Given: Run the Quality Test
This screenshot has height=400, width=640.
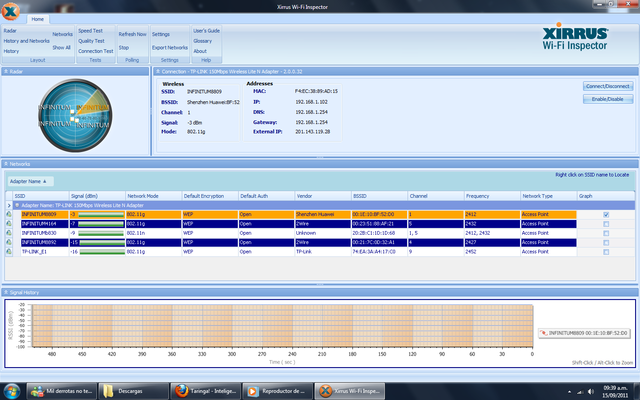Looking at the screenshot, I should pyautogui.click(x=91, y=41).
